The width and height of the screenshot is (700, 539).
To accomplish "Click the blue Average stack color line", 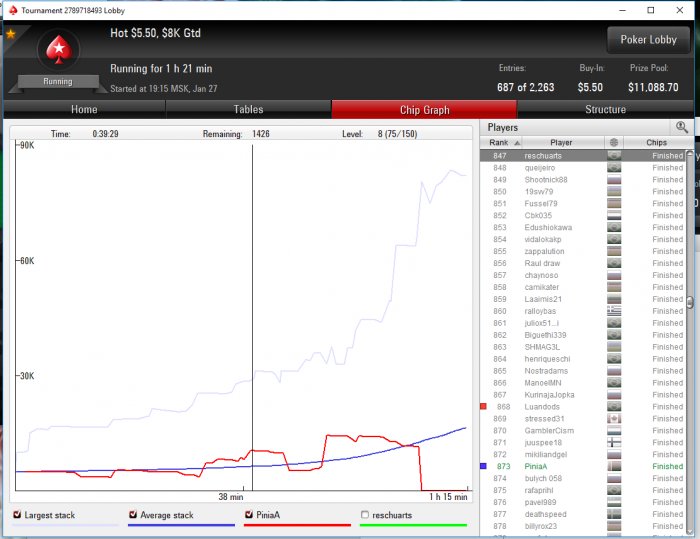I will [x=181, y=526].
